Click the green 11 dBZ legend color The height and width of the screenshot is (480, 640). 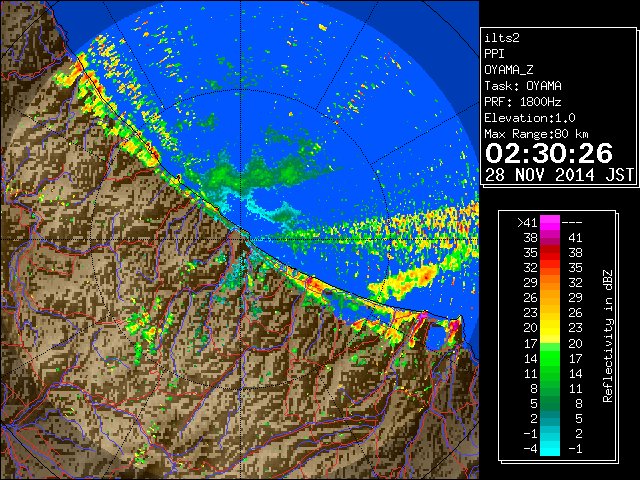(550, 373)
